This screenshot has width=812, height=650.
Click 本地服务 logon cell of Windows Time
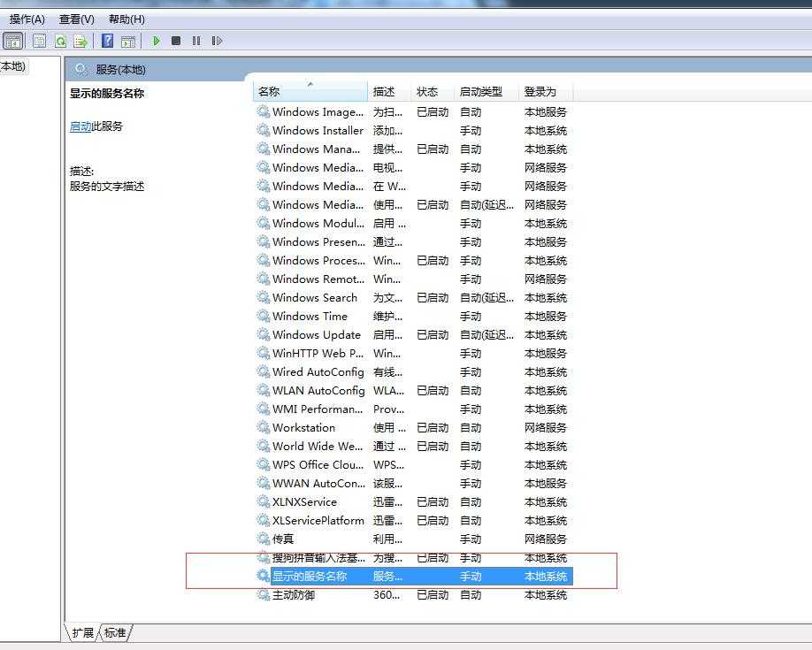coord(546,316)
